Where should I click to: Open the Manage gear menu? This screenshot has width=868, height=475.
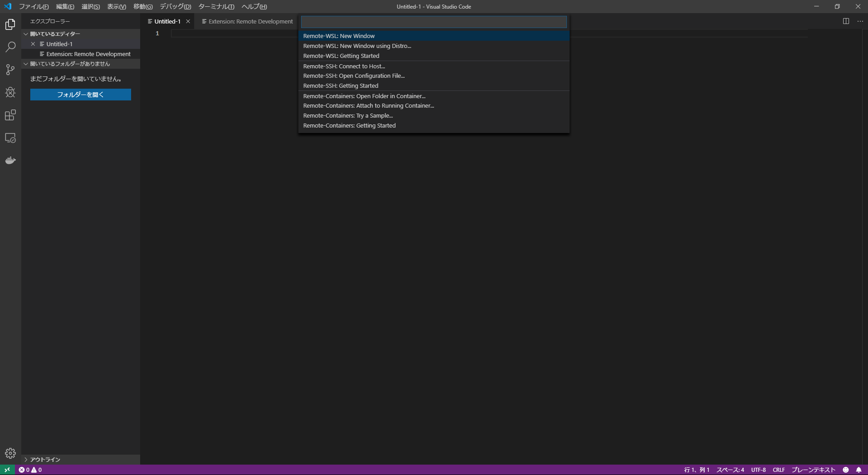[10, 453]
